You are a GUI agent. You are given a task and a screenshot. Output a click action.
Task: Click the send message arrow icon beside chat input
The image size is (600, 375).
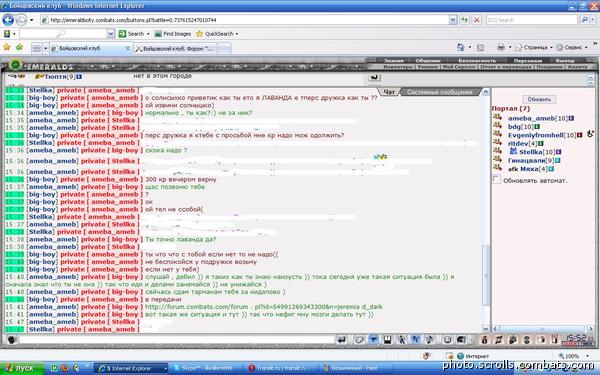tap(342, 339)
